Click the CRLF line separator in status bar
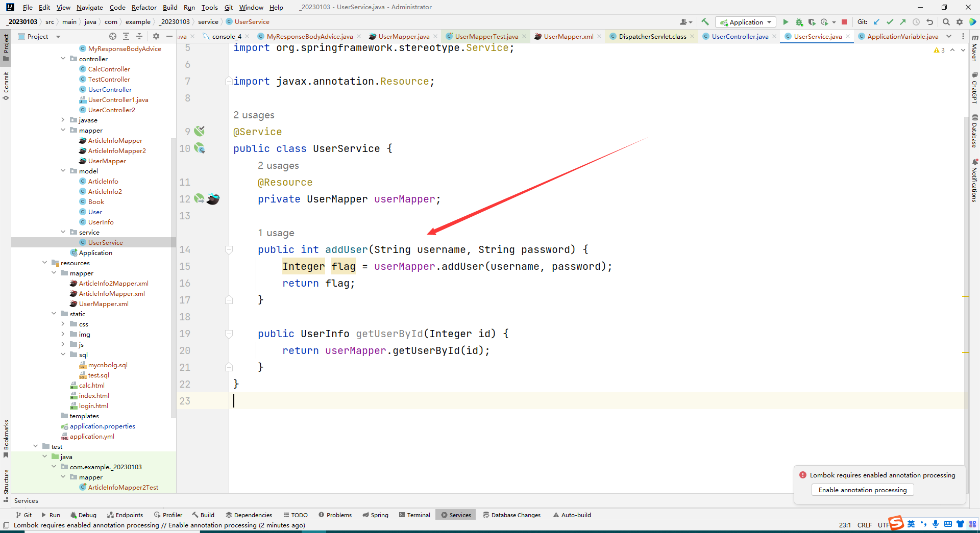Viewport: 980px width, 533px height. click(865, 525)
